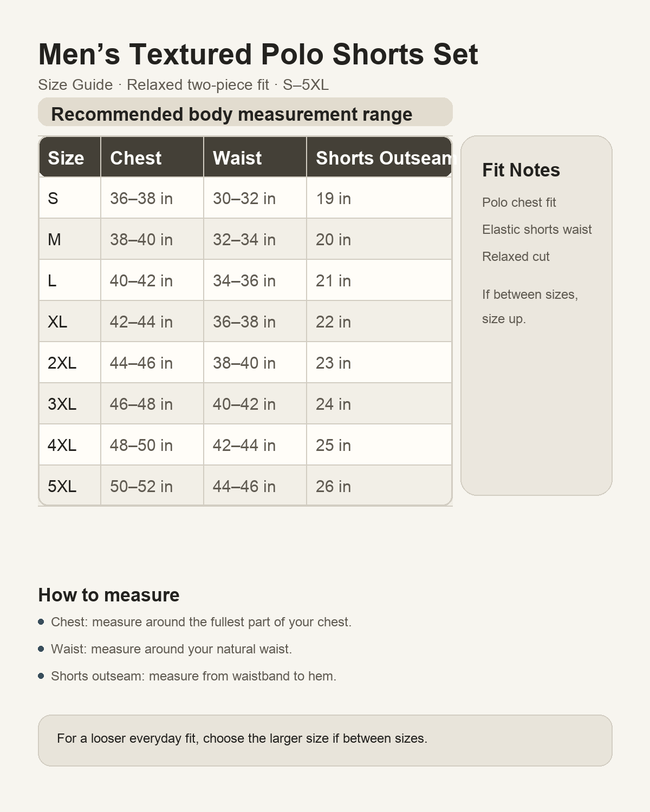Select the looser everyday fit tip box
This screenshot has height=812, width=650.
point(325,741)
